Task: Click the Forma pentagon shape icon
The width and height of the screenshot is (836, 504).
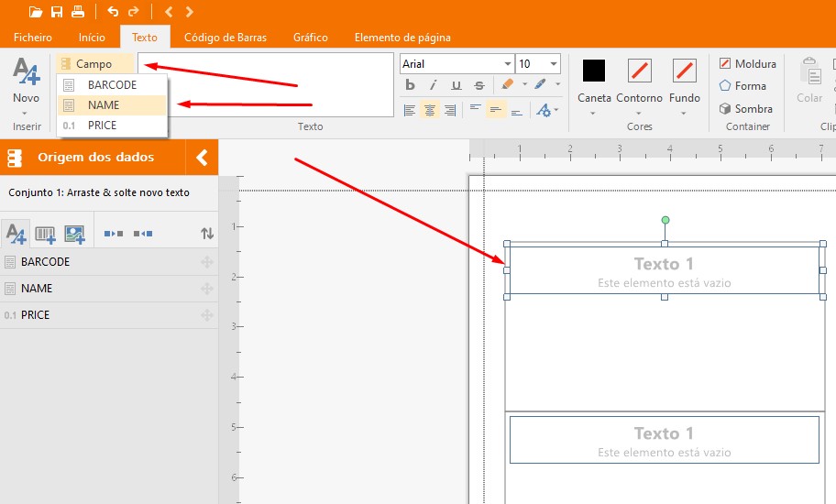Action: point(725,85)
